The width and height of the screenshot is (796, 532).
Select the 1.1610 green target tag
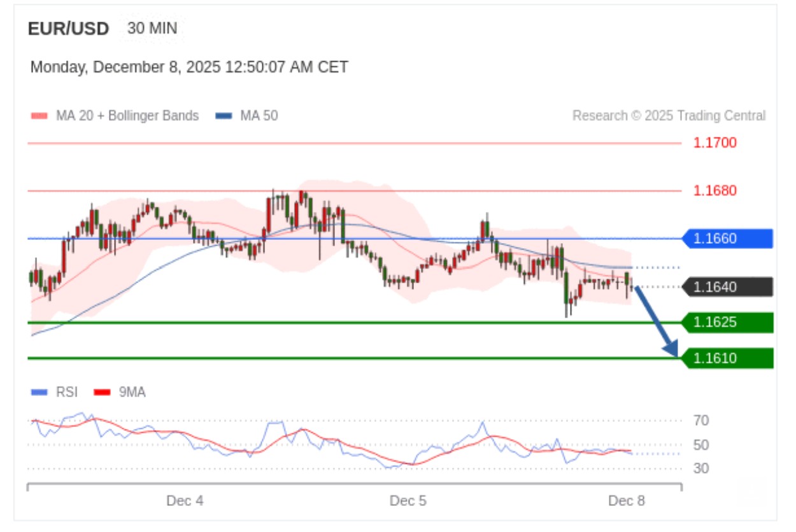728,358
